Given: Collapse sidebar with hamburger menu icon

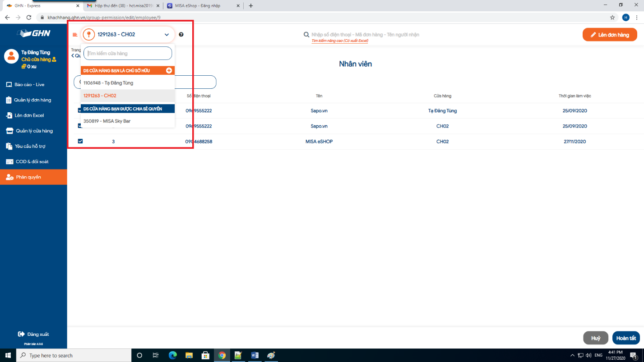Looking at the screenshot, I should tap(75, 35).
